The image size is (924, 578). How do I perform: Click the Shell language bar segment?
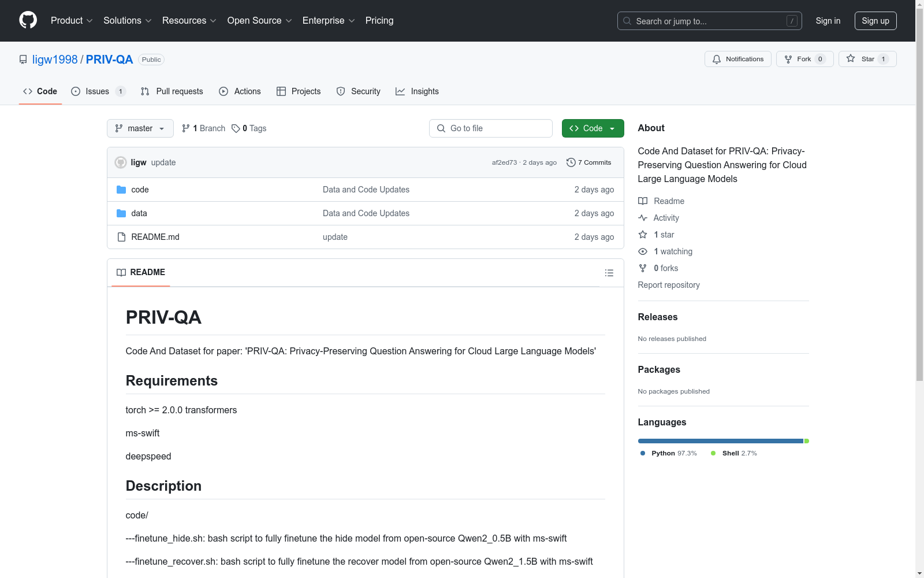click(807, 441)
